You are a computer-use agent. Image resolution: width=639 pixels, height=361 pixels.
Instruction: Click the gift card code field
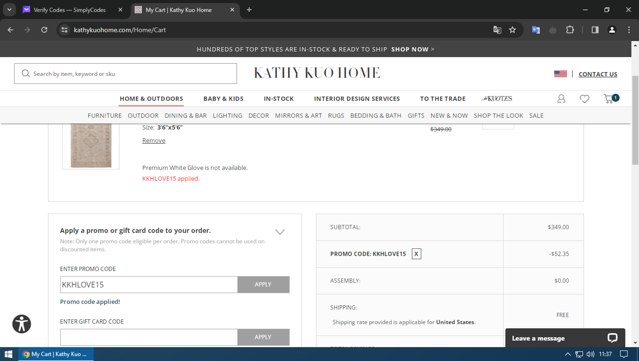tap(149, 337)
